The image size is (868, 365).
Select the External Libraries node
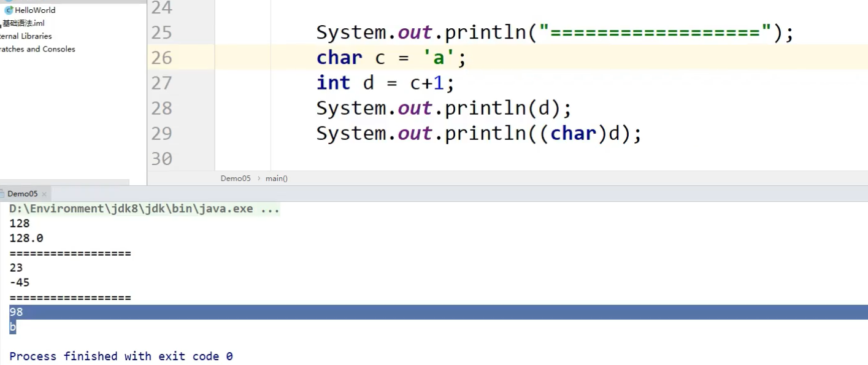pos(26,36)
